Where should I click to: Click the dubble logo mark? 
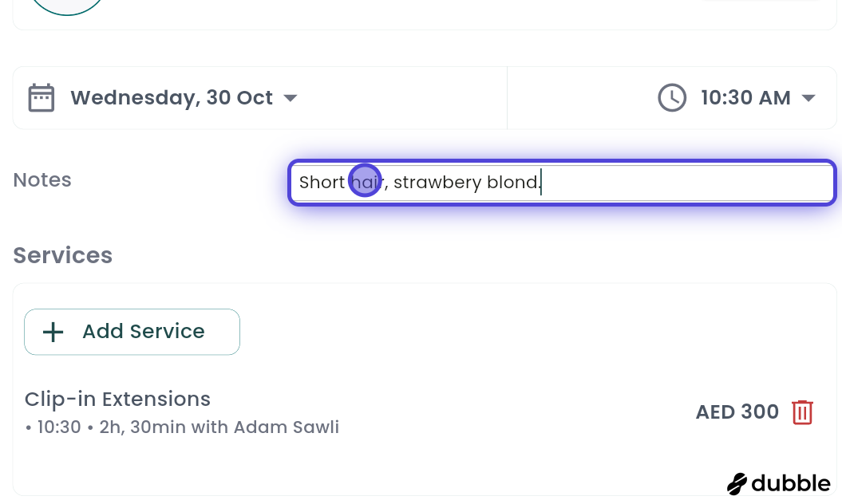(x=737, y=483)
